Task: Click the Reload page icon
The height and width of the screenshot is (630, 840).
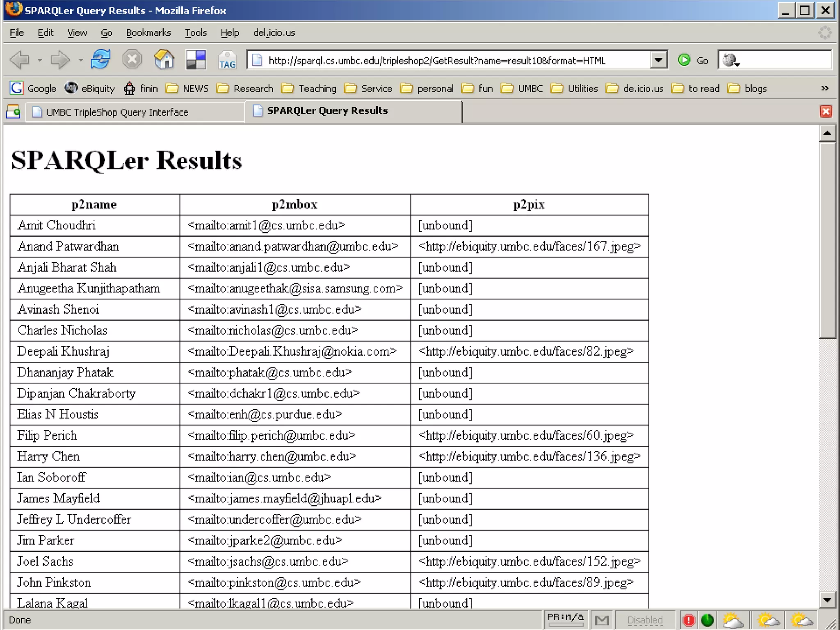Action: [100, 60]
